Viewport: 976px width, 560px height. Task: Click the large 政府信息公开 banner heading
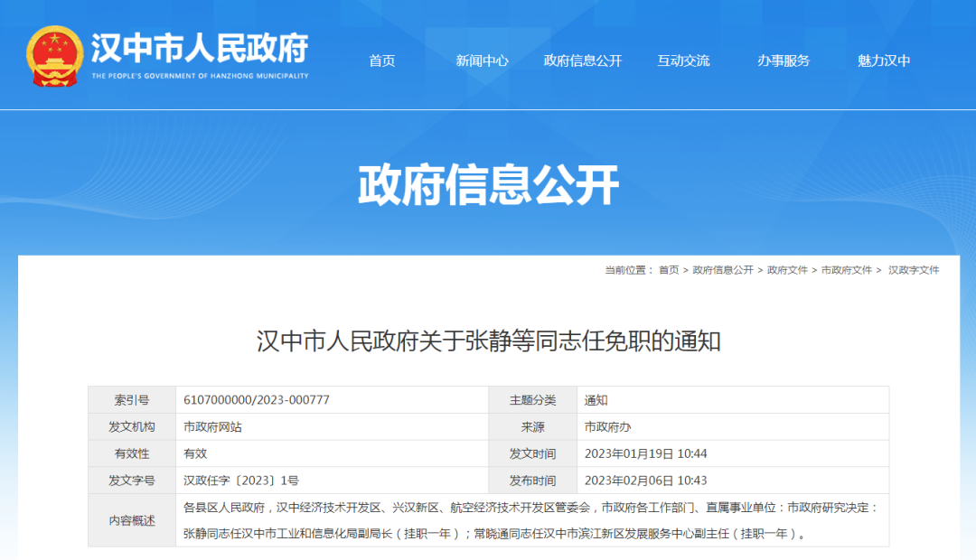tap(488, 185)
